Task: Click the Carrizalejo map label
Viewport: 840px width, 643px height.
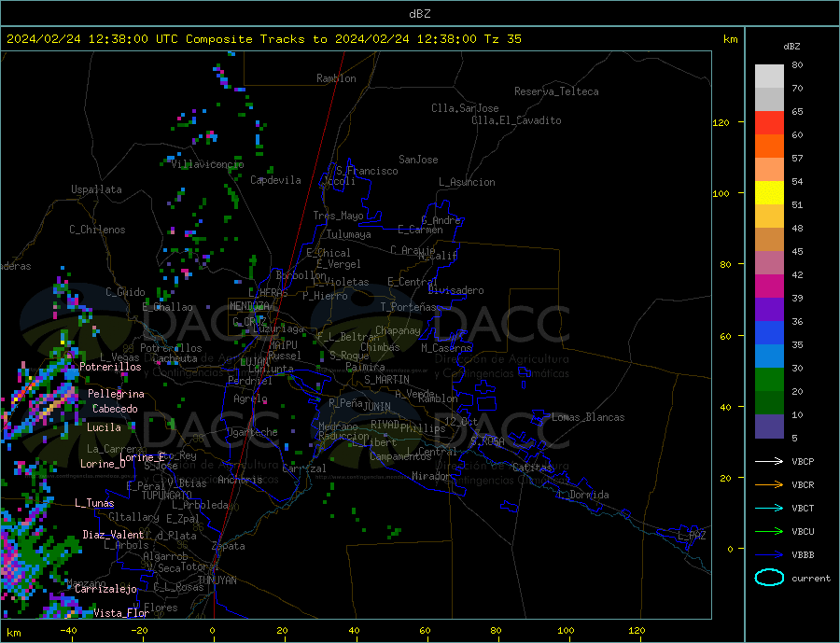Action: point(105,589)
